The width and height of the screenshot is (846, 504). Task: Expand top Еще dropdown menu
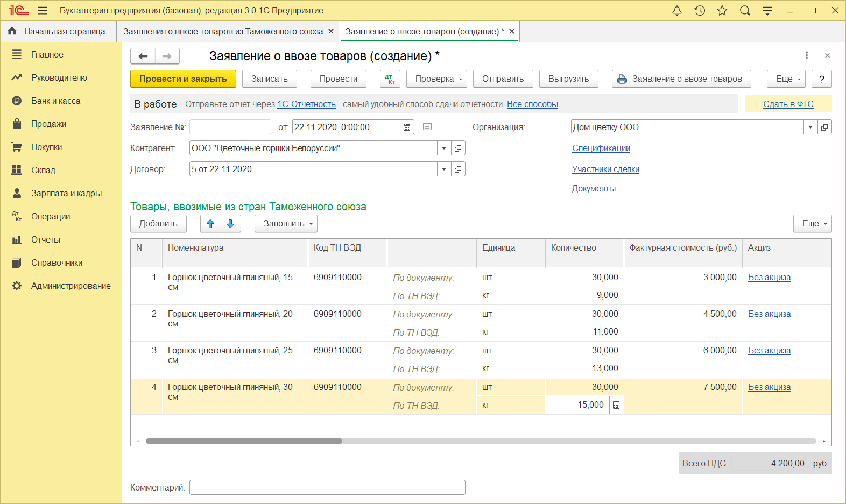(x=786, y=79)
